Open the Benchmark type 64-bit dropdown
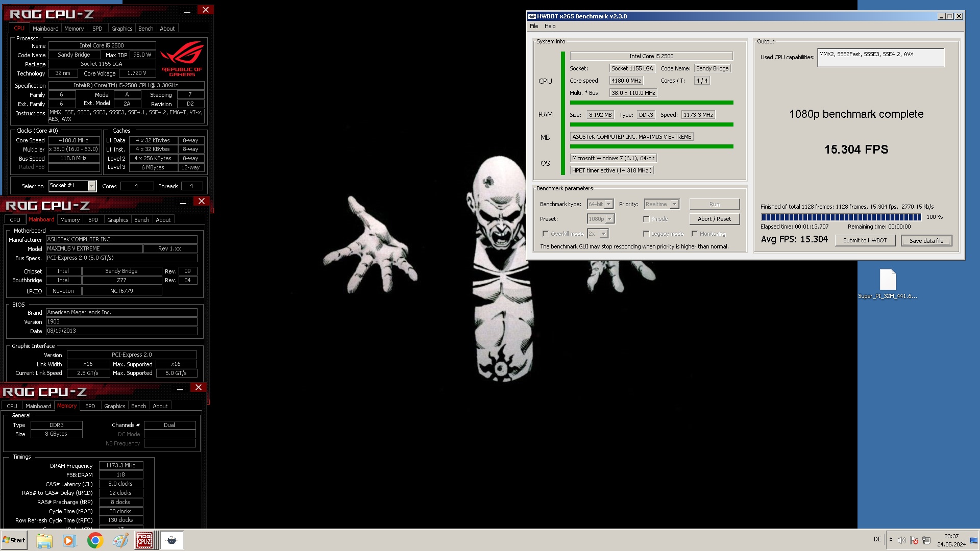The height and width of the screenshot is (551, 980). coord(608,204)
